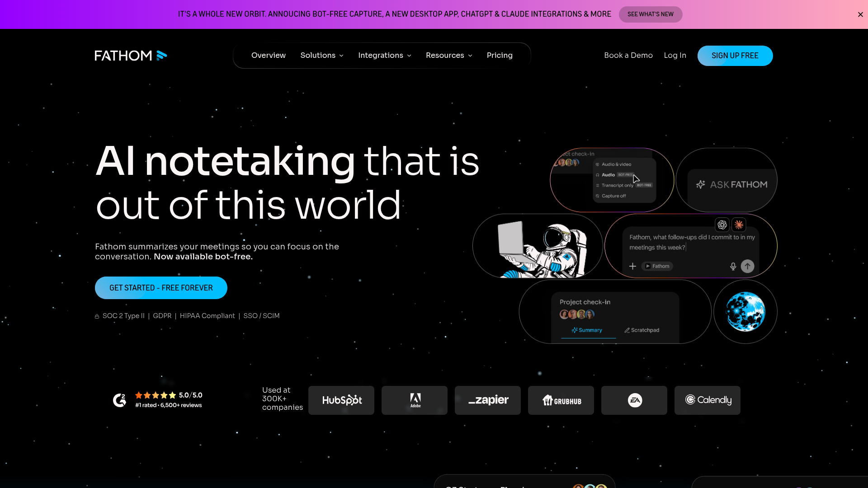Click the Zapier logo tile
Image resolution: width=868 pixels, height=488 pixels.
[488, 400]
